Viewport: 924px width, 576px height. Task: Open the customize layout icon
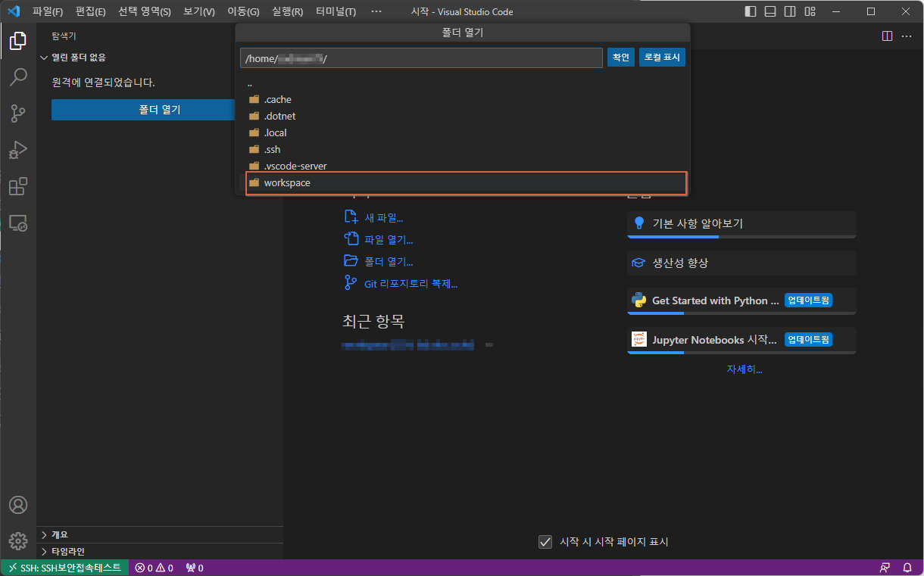(810, 11)
